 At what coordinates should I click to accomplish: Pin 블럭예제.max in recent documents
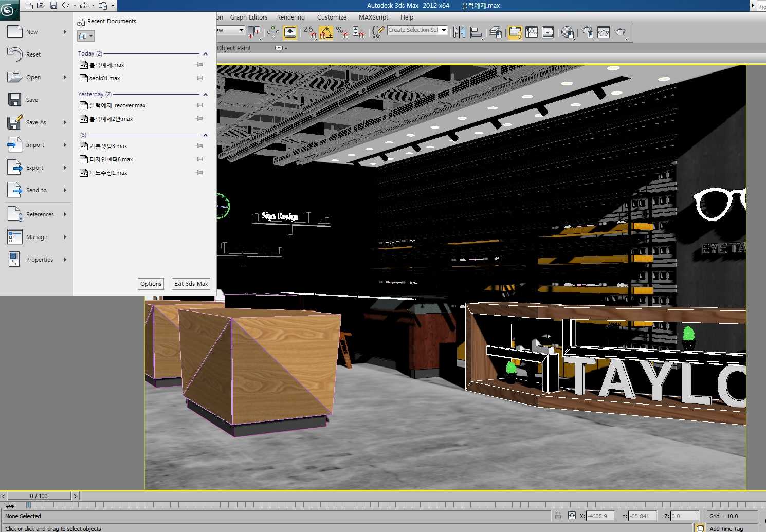click(x=199, y=65)
